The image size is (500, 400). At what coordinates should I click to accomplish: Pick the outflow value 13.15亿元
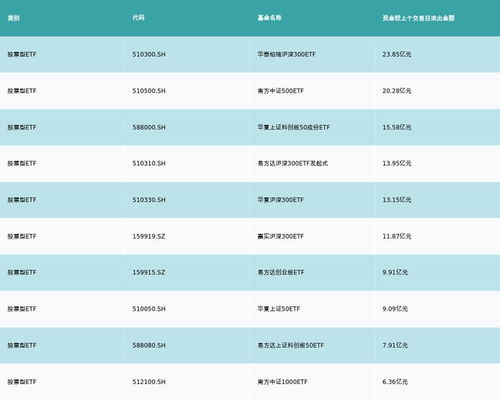(x=397, y=200)
